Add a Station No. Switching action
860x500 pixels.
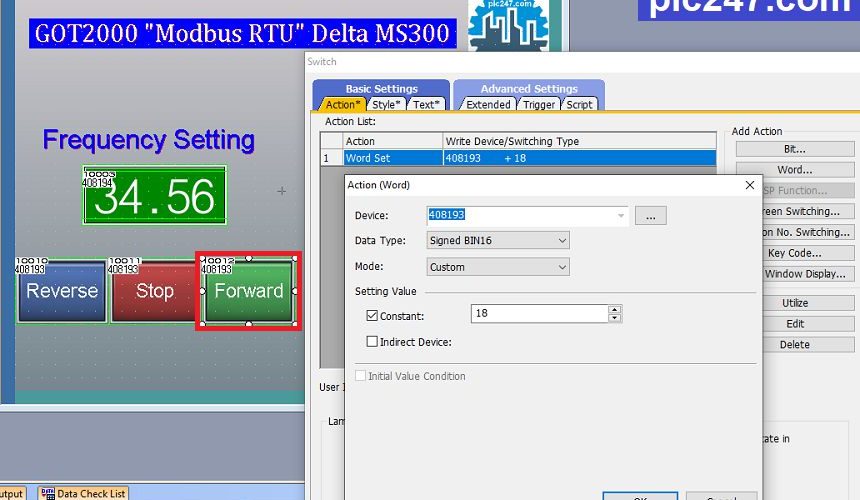click(808, 232)
